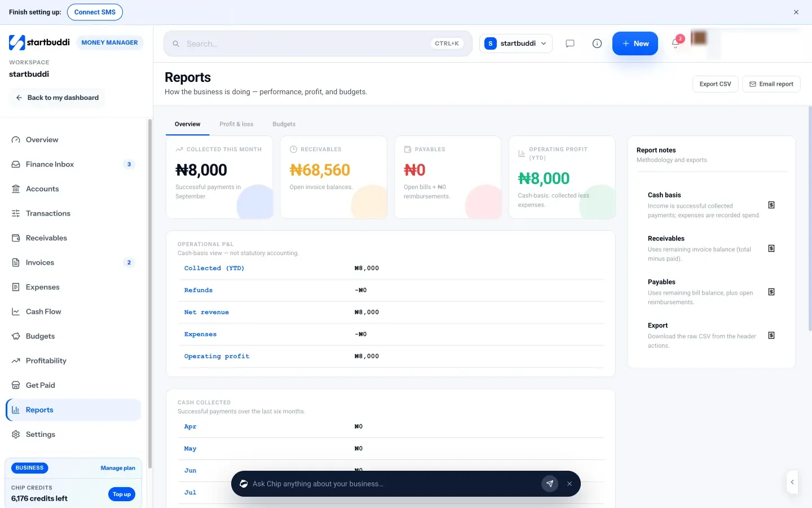The height and width of the screenshot is (508, 812).
Task: Open the Invoices page
Action: pyautogui.click(x=73, y=262)
